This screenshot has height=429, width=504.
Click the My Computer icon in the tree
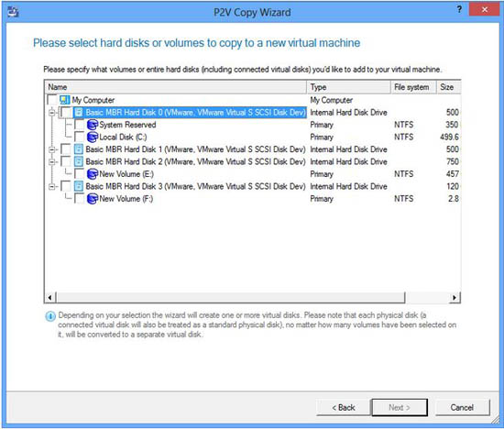click(x=65, y=100)
